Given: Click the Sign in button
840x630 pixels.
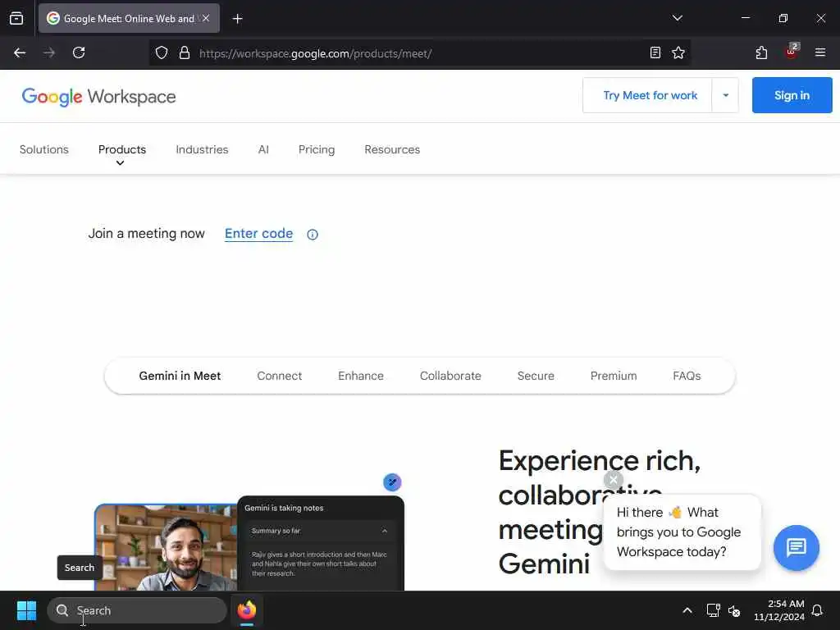Looking at the screenshot, I should 792,95.
